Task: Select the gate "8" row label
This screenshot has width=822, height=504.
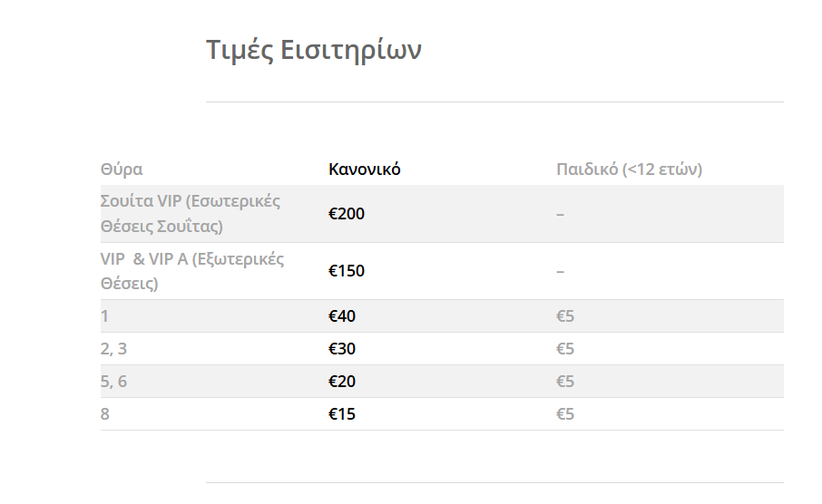Action: click(x=105, y=414)
